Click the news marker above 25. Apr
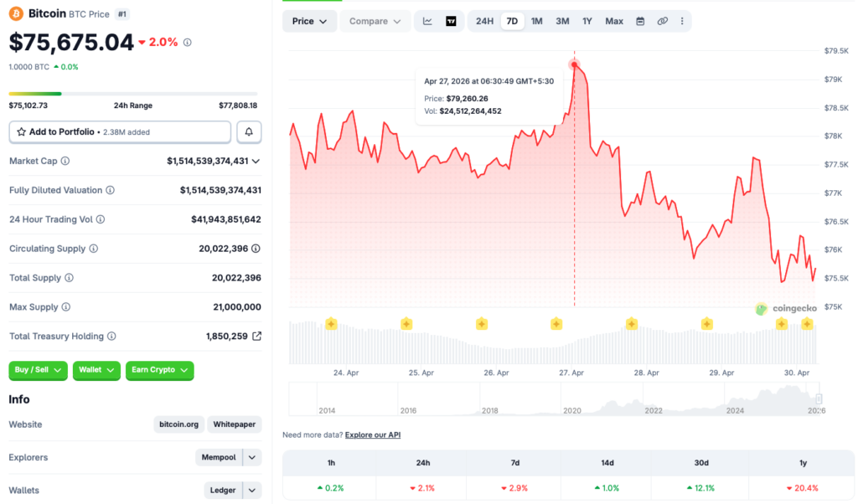 406,324
